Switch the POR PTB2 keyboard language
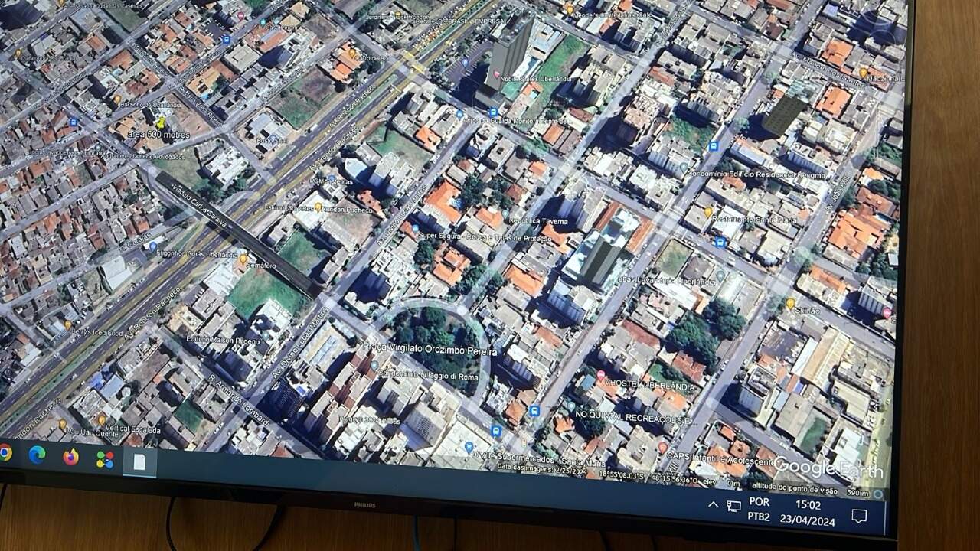 (x=759, y=509)
